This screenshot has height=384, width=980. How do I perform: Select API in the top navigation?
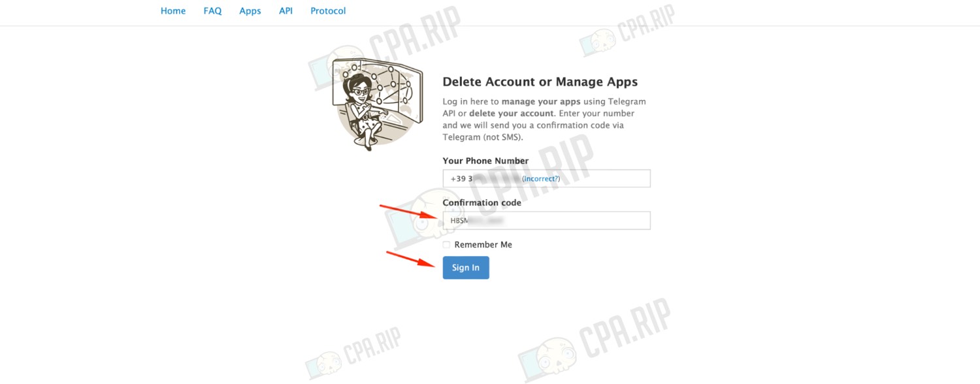click(x=286, y=11)
